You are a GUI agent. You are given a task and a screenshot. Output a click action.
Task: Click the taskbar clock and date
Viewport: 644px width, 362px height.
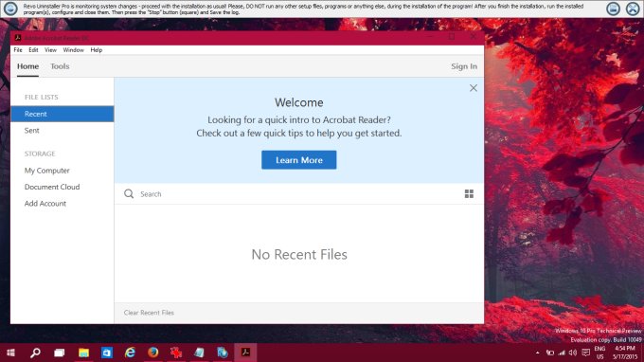pos(625,353)
